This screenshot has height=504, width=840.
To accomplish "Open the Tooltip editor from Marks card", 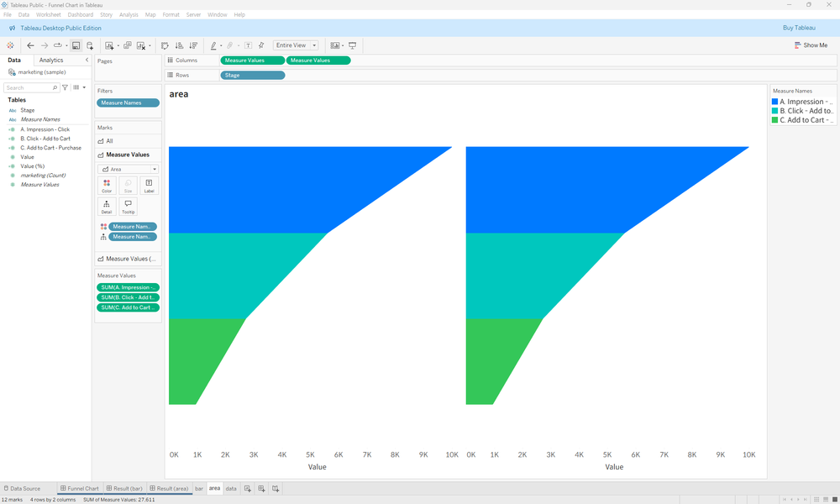I will 128,208.
